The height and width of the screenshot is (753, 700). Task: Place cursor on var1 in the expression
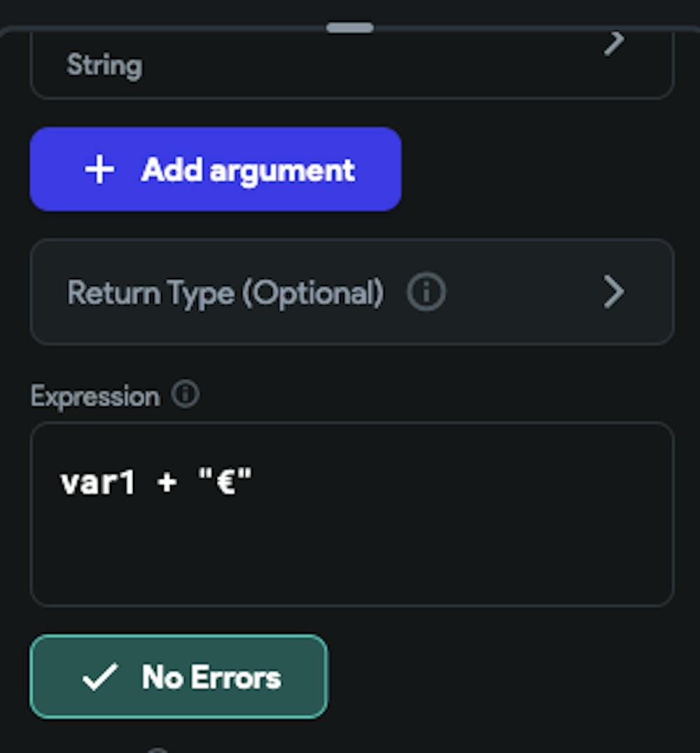[x=98, y=483]
